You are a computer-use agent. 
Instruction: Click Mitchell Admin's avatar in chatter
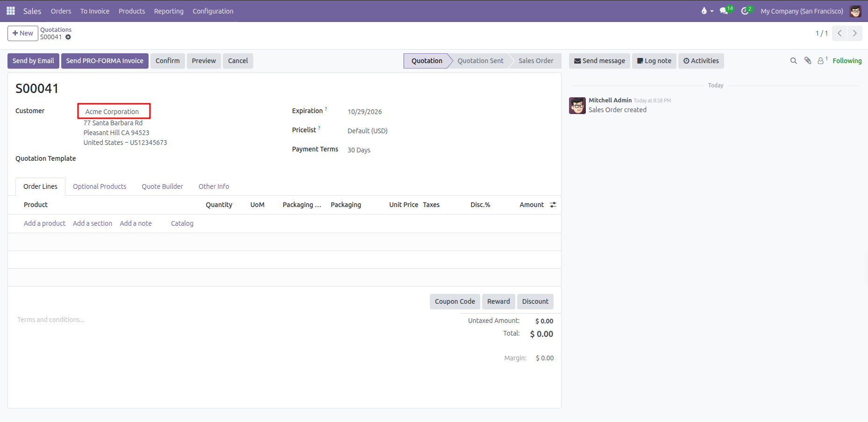[x=577, y=106]
